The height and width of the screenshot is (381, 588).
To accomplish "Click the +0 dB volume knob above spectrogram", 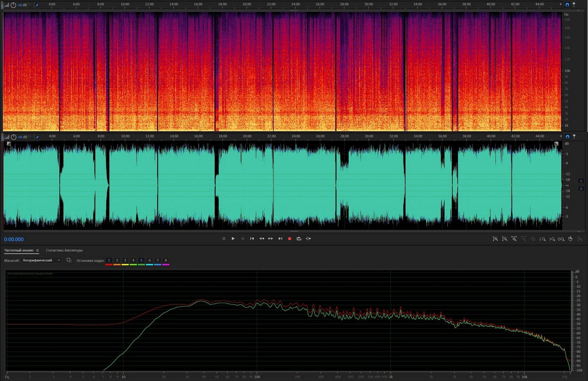I will (x=13, y=5).
